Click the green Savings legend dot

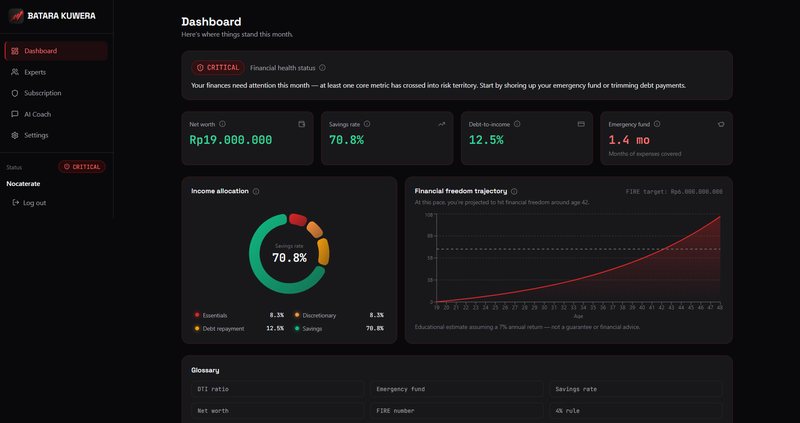pos(297,329)
